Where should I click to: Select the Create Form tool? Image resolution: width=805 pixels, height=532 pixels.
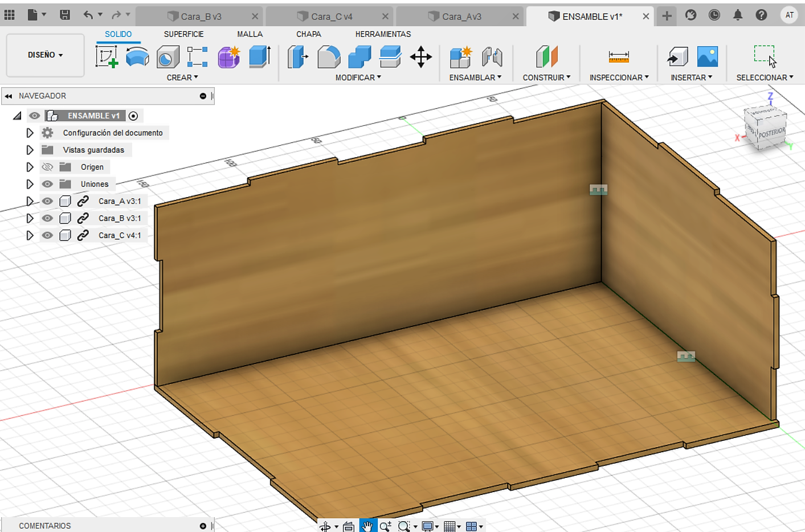[137, 57]
